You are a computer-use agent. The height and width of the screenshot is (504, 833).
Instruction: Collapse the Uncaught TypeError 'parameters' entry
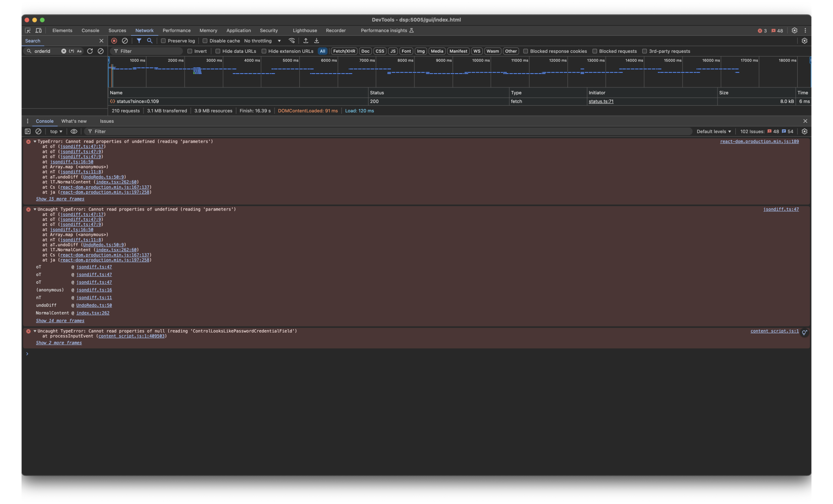pos(35,209)
